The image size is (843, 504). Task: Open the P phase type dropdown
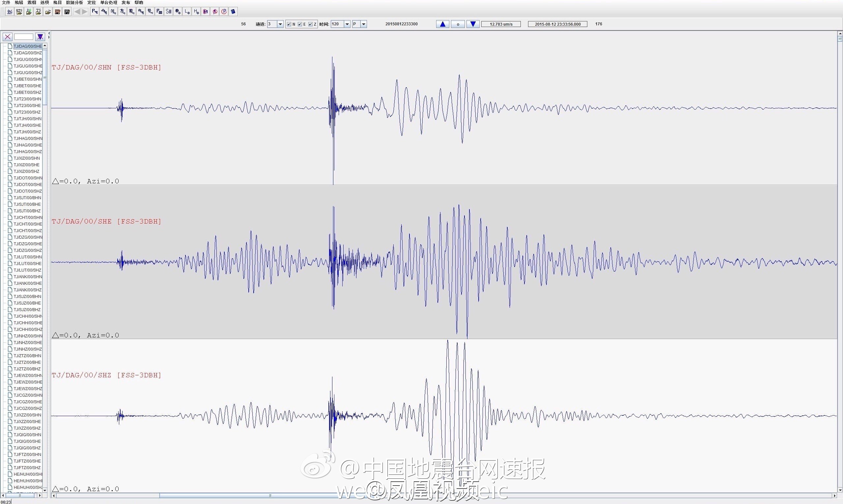click(x=364, y=24)
